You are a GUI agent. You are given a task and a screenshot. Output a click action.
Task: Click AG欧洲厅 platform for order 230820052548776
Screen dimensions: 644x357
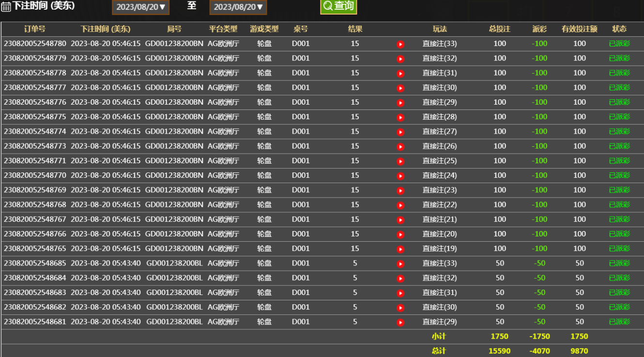[x=223, y=102]
